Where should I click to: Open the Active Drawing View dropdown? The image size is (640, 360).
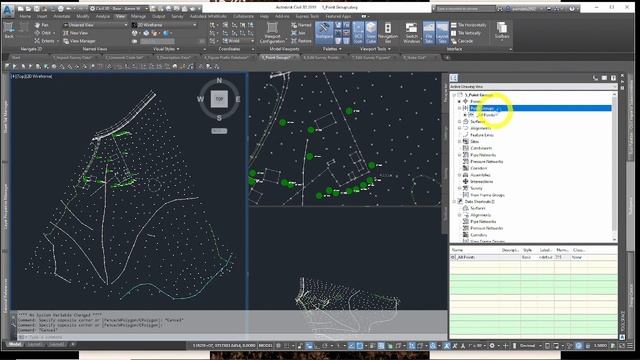(x=533, y=87)
